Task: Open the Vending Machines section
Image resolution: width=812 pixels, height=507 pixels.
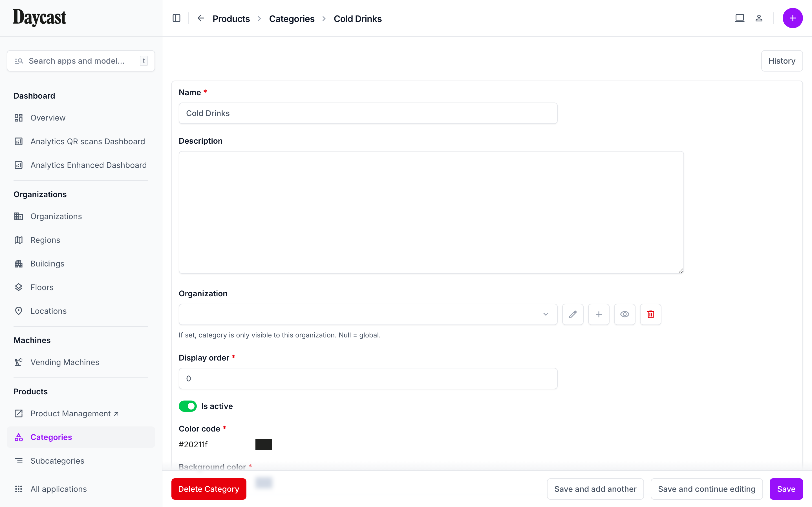Action: pos(64,362)
